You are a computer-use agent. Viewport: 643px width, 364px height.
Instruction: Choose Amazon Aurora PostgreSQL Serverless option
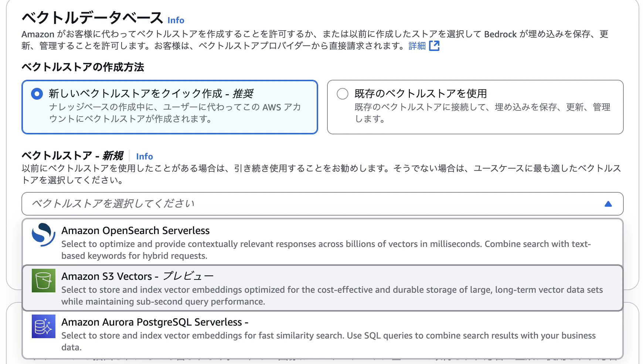pos(323,334)
